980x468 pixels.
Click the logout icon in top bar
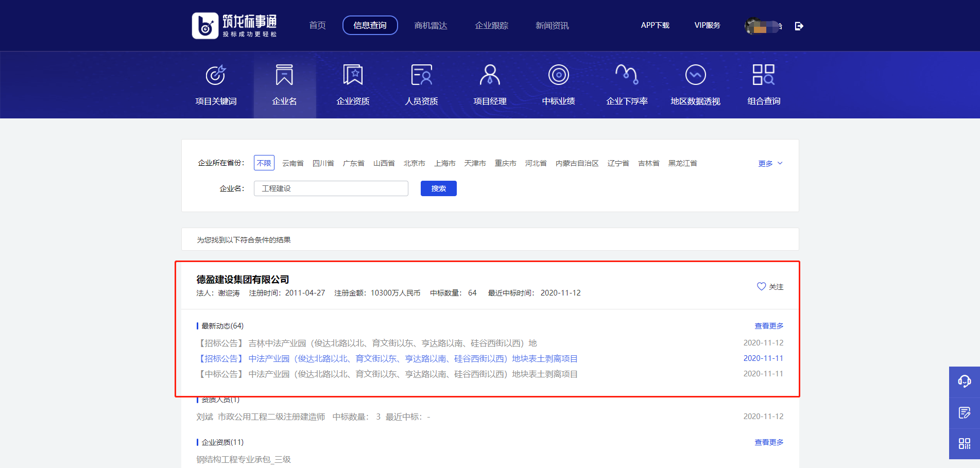coord(799,26)
